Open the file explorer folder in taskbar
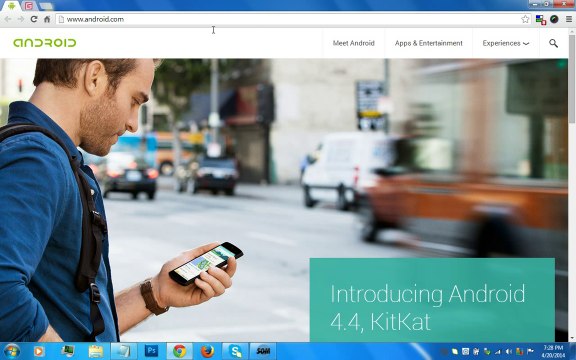 (96, 351)
